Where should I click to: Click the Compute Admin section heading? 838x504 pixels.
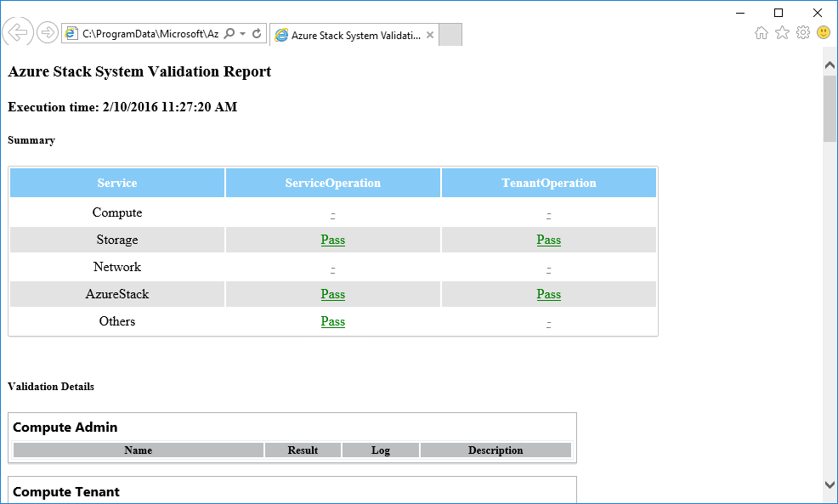[65, 427]
